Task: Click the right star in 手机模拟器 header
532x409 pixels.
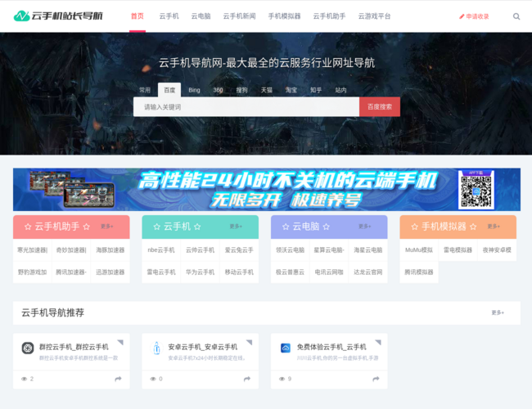Action: [x=473, y=227]
